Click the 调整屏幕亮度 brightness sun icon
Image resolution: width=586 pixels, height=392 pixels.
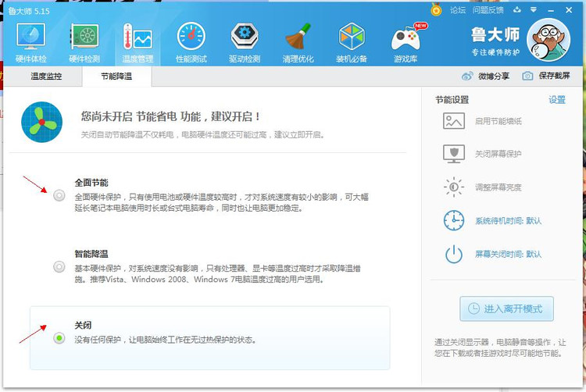click(454, 187)
